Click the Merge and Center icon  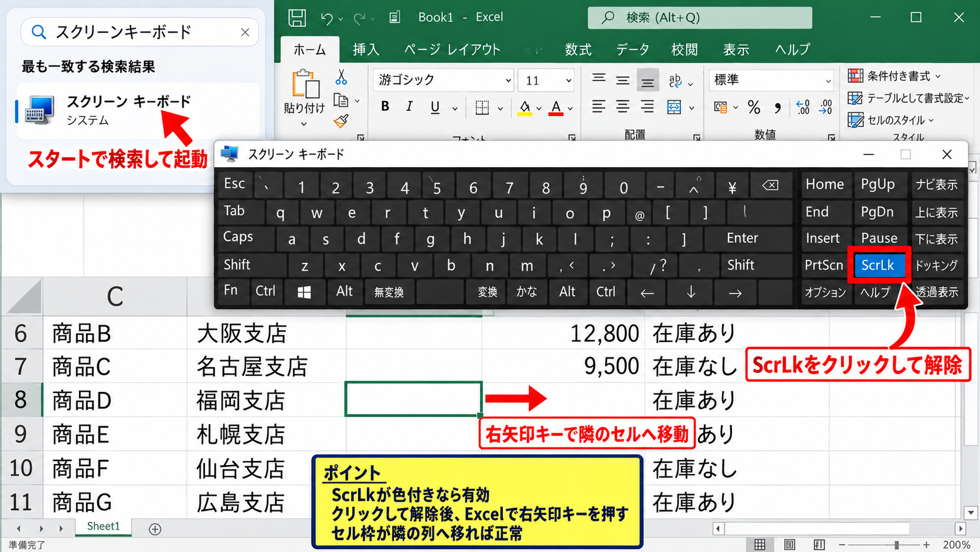[674, 107]
